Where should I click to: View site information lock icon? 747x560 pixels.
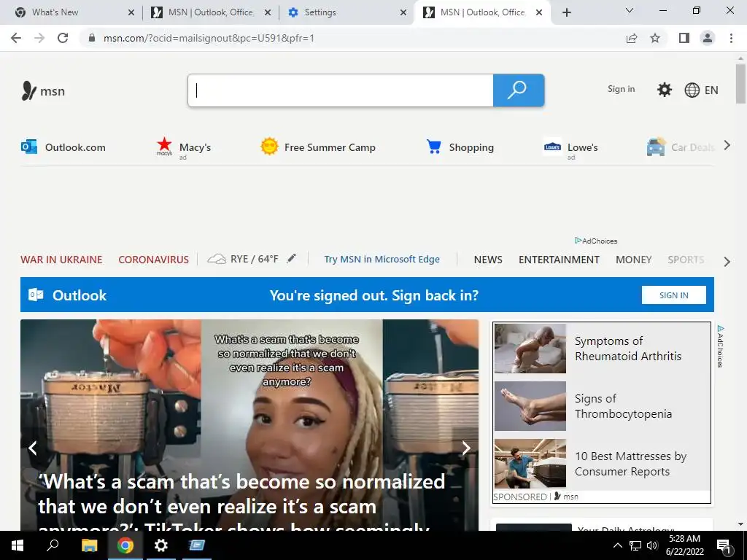click(x=92, y=38)
